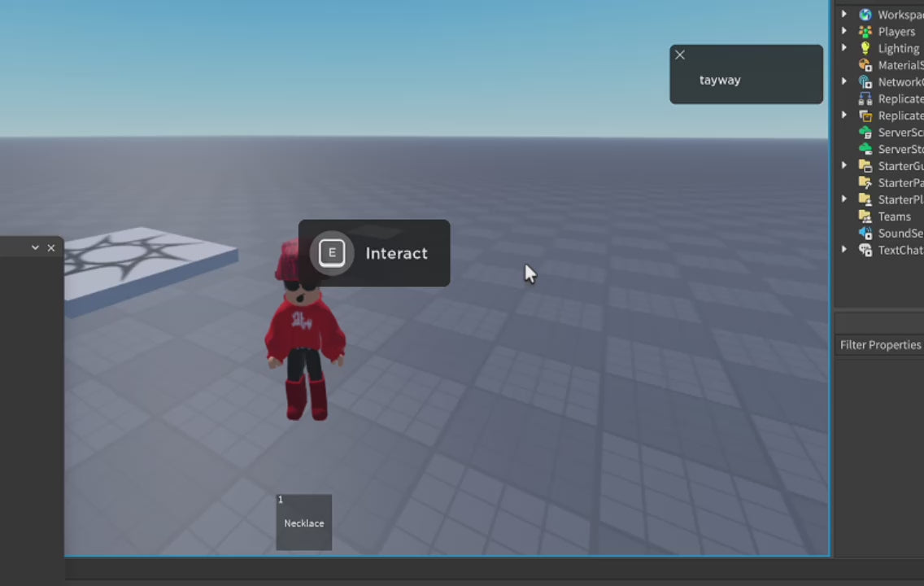Click the MaterialService icon in Explorer
The width and height of the screenshot is (924, 586).
coord(865,65)
